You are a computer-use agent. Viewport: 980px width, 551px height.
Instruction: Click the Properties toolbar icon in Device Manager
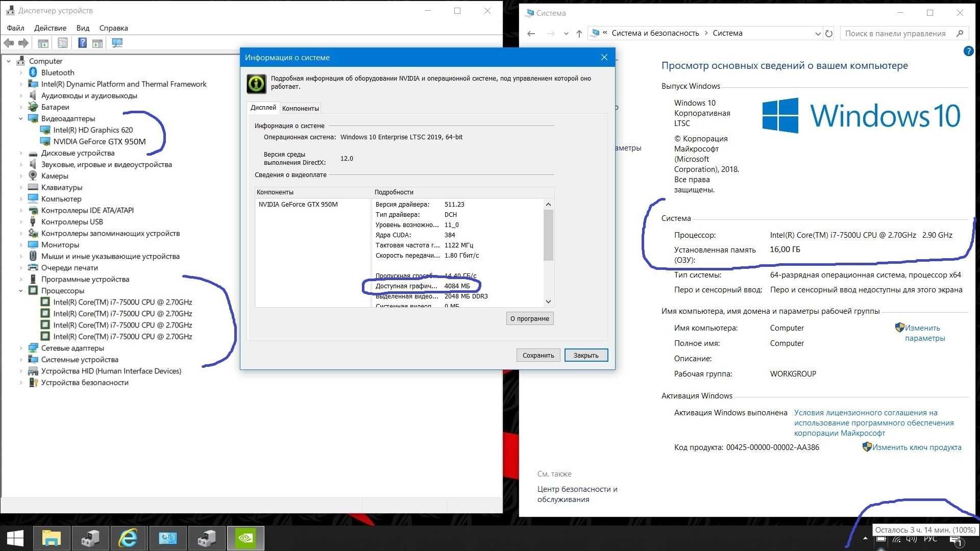point(63,43)
